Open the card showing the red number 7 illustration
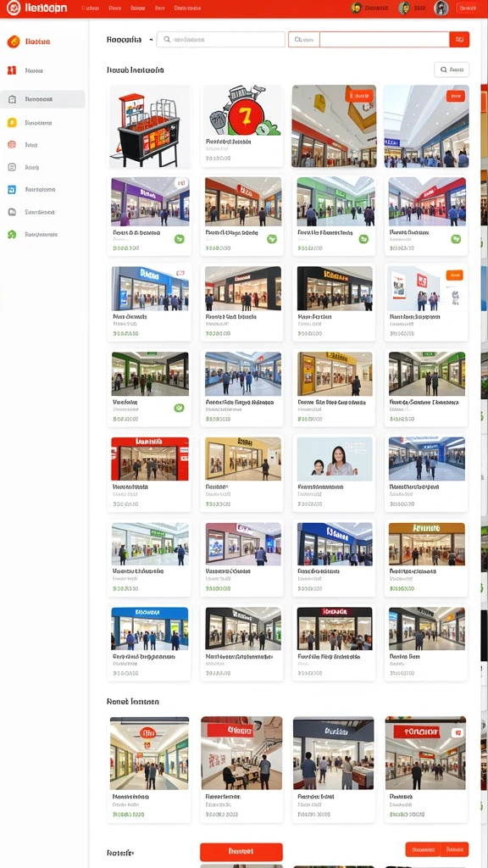Image resolution: width=488 pixels, height=868 pixels. [241, 126]
